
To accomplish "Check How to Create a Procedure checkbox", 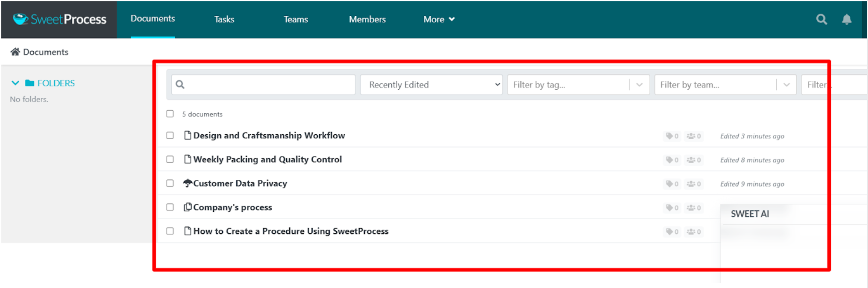I will [x=170, y=231].
